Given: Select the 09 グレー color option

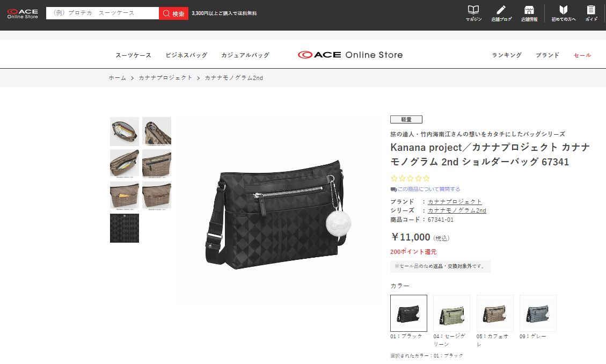Looking at the screenshot, I should point(538,313).
